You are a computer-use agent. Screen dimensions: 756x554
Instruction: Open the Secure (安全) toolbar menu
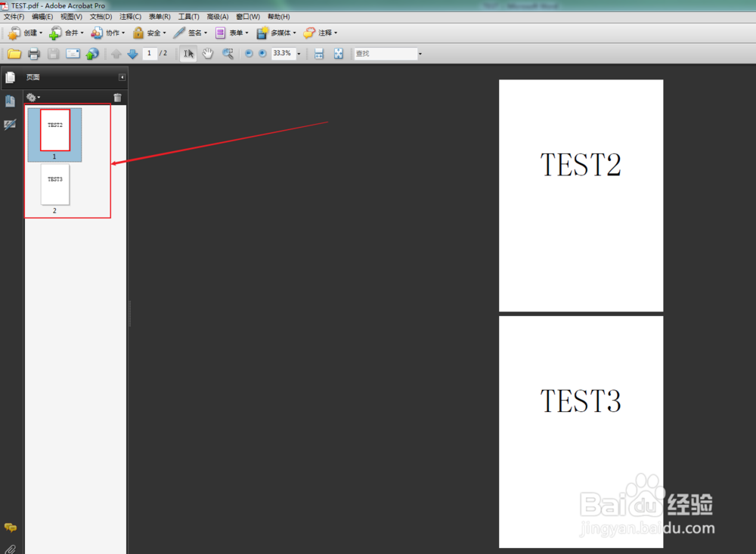click(x=149, y=32)
